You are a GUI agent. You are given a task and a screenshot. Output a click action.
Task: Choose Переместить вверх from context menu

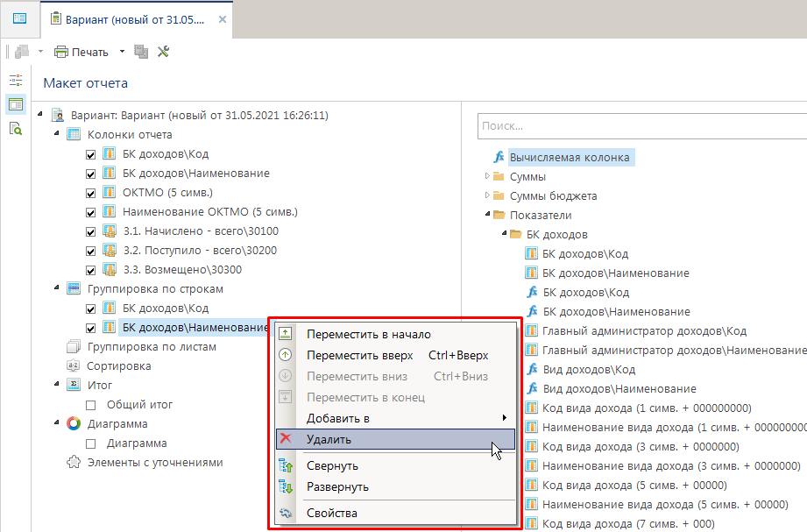395,355
